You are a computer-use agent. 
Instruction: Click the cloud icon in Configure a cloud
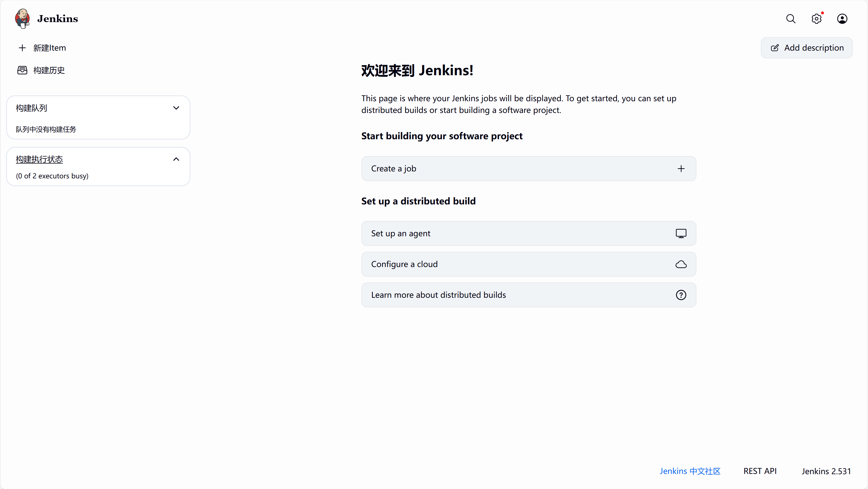pyautogui.click(x=681, y=264)
